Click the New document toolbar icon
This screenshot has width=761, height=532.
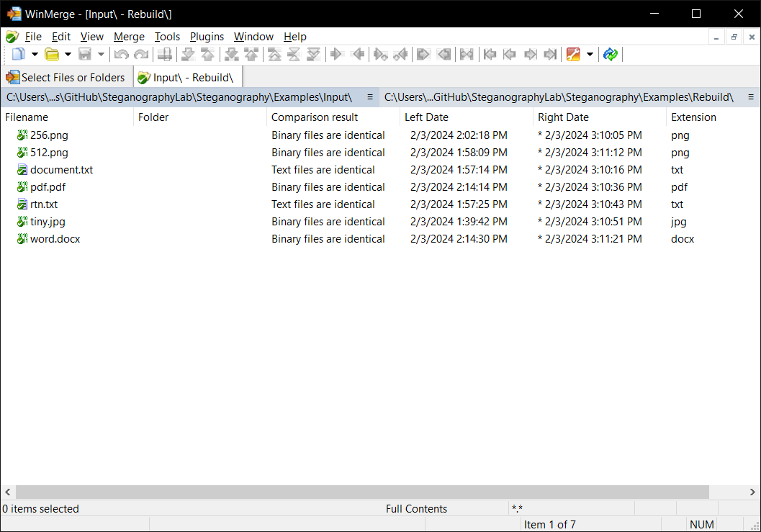[19, 55]
